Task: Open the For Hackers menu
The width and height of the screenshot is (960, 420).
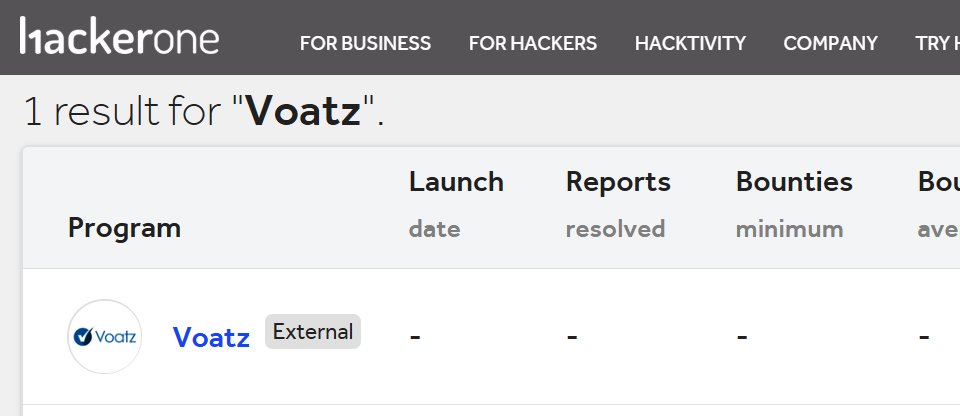Action: 533,43
